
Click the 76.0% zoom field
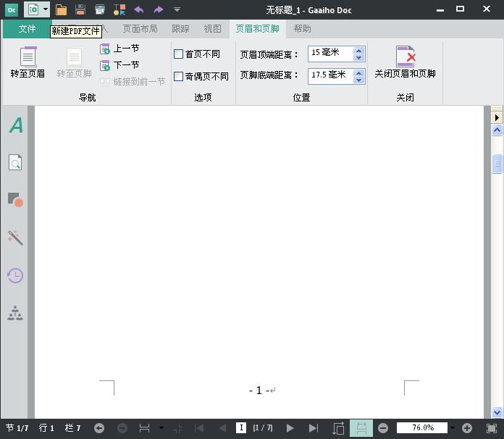(x=422, y=427)
